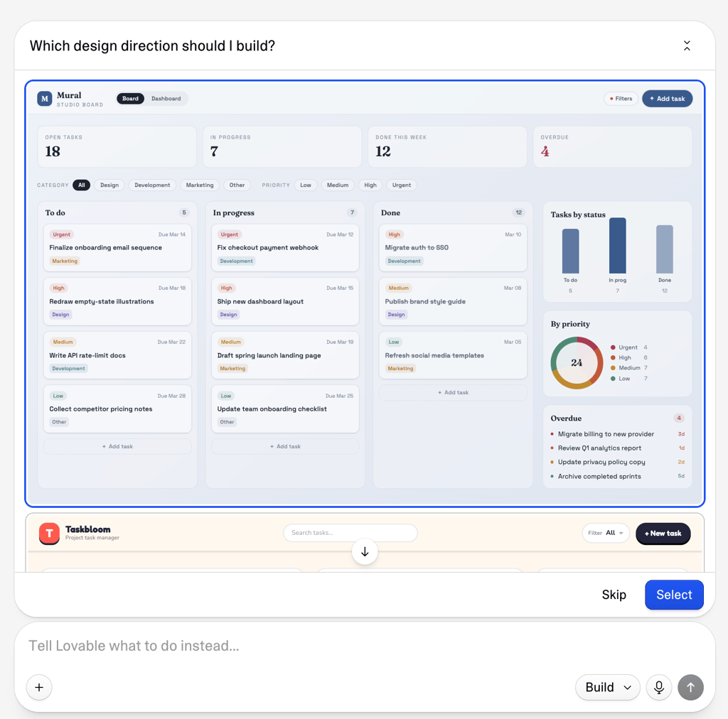
Task: Open Finalize onboarding email sequence card
Action: click(x=117, y=248)
